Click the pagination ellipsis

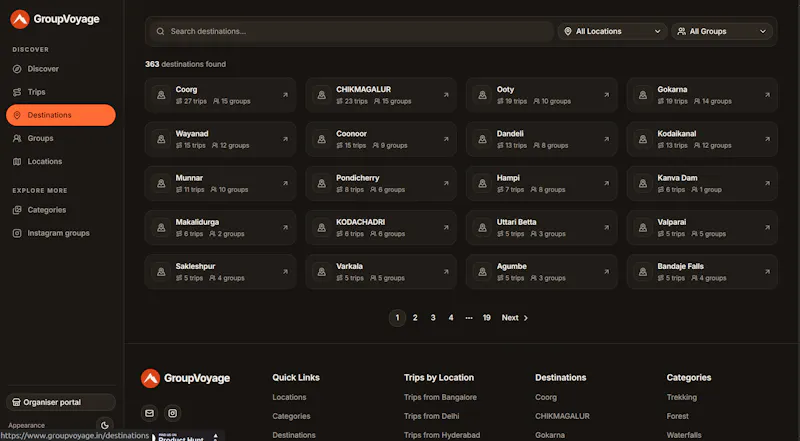click(469, 318)
